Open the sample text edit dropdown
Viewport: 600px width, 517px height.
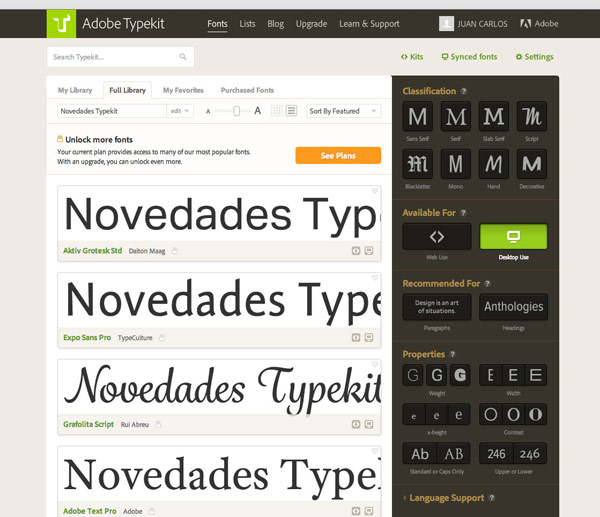[180, 111]
